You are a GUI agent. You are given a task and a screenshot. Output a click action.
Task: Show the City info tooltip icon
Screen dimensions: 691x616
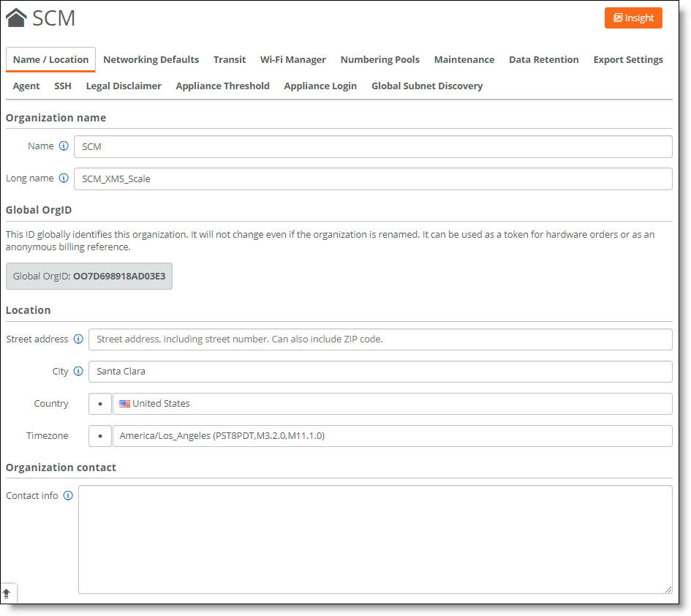tap(78, 371)
